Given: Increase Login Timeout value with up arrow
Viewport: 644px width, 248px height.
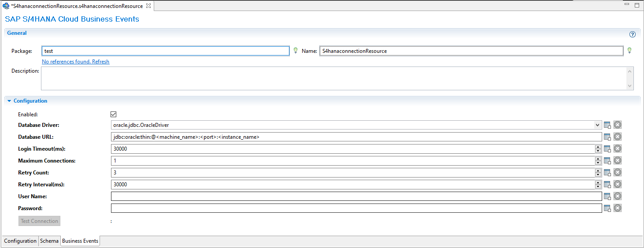Looking at the screenshot, I should click(x=598, y=147).
